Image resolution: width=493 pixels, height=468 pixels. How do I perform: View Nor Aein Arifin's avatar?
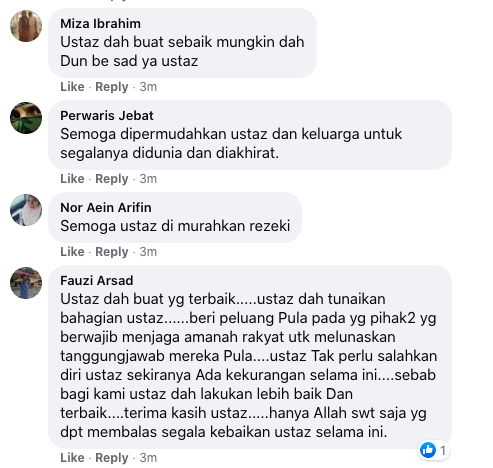(x=26, y=210)
